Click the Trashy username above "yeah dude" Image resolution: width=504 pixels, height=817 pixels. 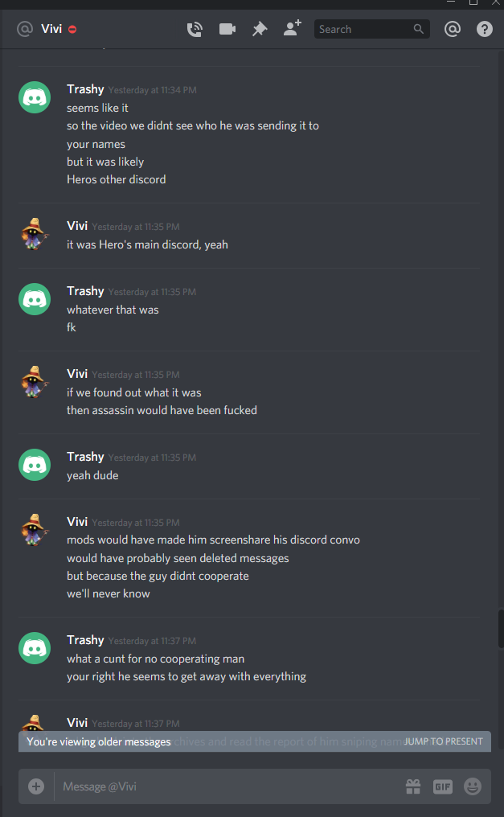(x=85, y=457)
